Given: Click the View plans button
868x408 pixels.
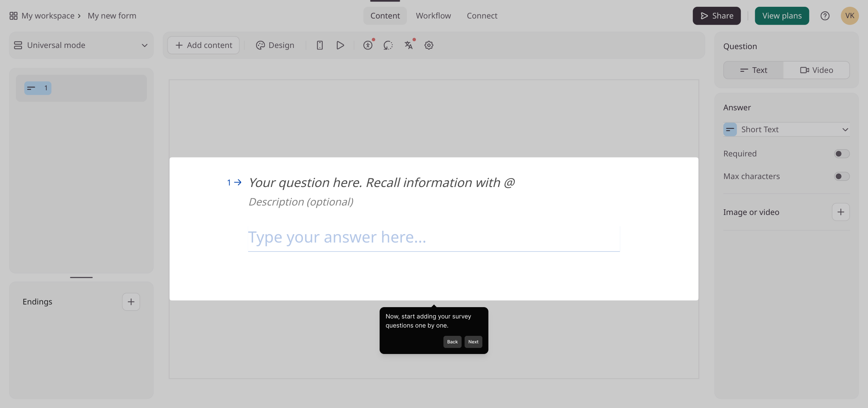Looking at the screenshot, I should point(782,16).
